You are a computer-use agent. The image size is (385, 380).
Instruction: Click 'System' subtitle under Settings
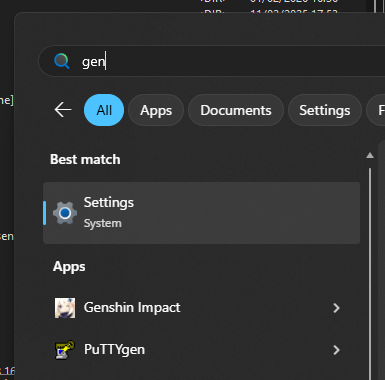click(102, 223)
